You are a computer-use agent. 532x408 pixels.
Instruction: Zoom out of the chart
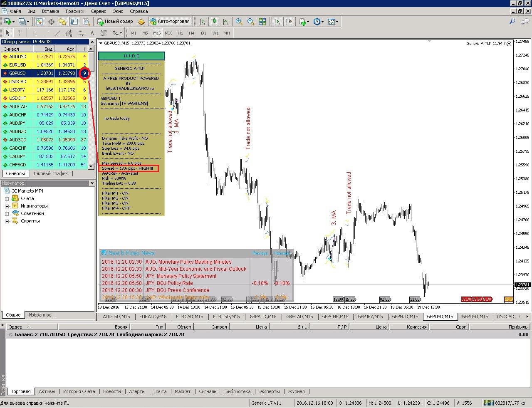click(x=251, y=22)
